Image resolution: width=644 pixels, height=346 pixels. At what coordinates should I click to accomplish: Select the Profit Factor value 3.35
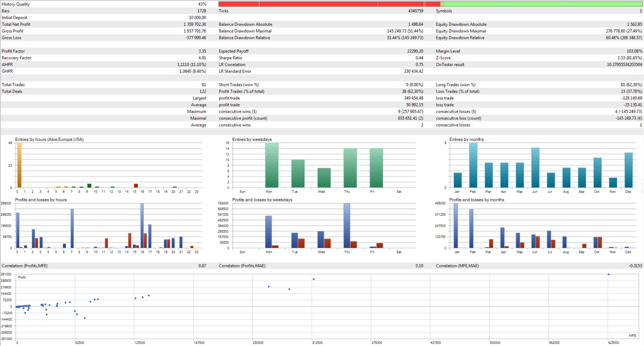202,51
